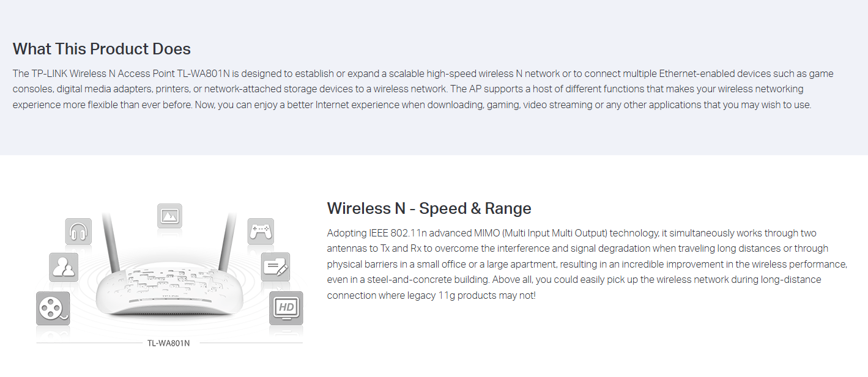The height and width of the screenshot is (377, 868).
Task: Select the film reel video icon
Action: (x=53, y=307)
